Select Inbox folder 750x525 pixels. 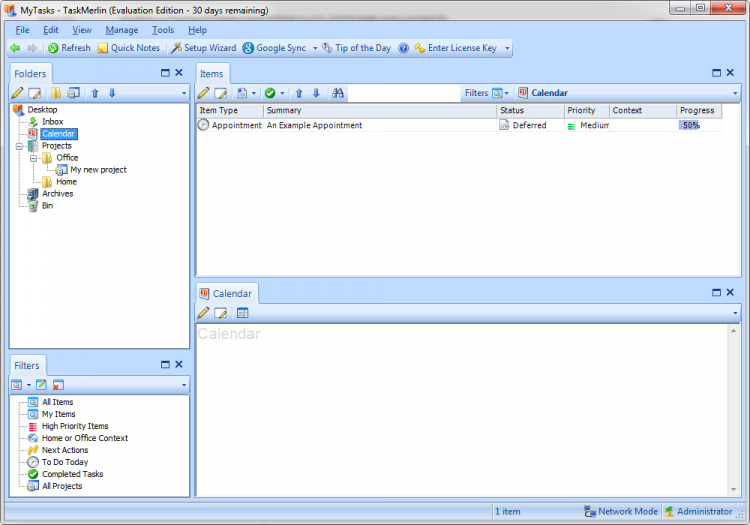[x=52, y=121]
